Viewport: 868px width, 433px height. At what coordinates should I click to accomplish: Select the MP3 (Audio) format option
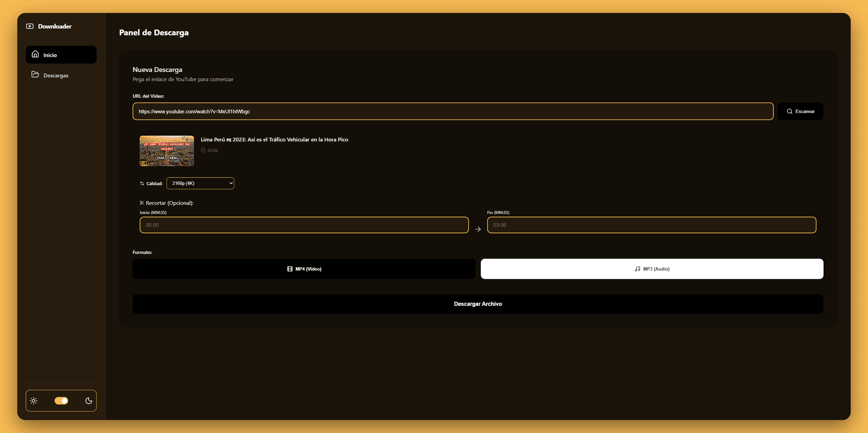(x=652, y=269)
